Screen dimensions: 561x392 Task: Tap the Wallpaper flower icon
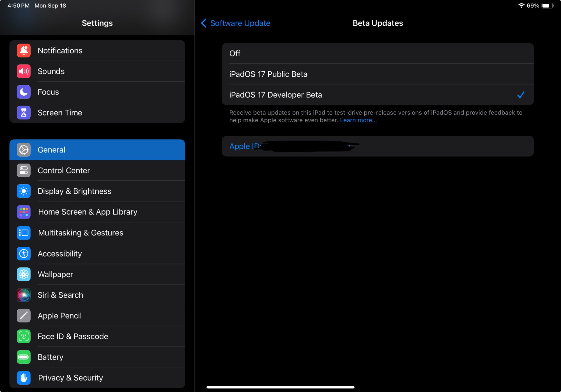coord(24,274)
